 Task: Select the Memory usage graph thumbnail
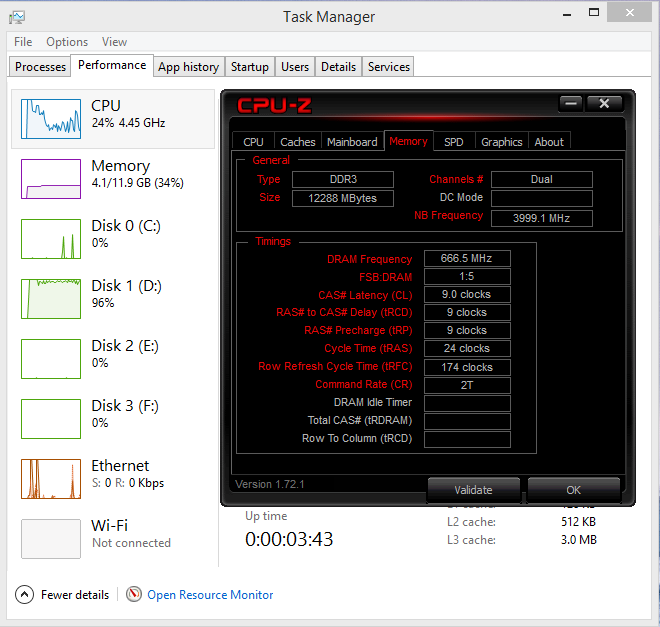[x=51, y=179]
